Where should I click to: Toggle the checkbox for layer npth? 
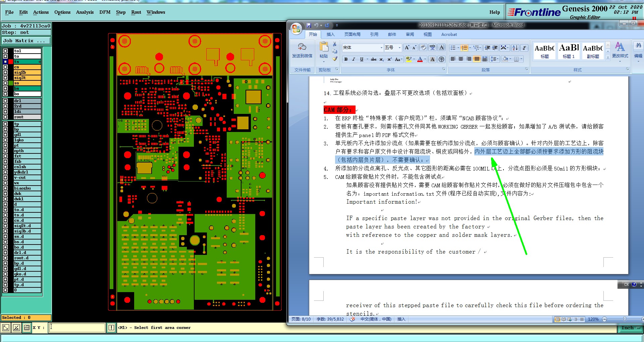5,151
